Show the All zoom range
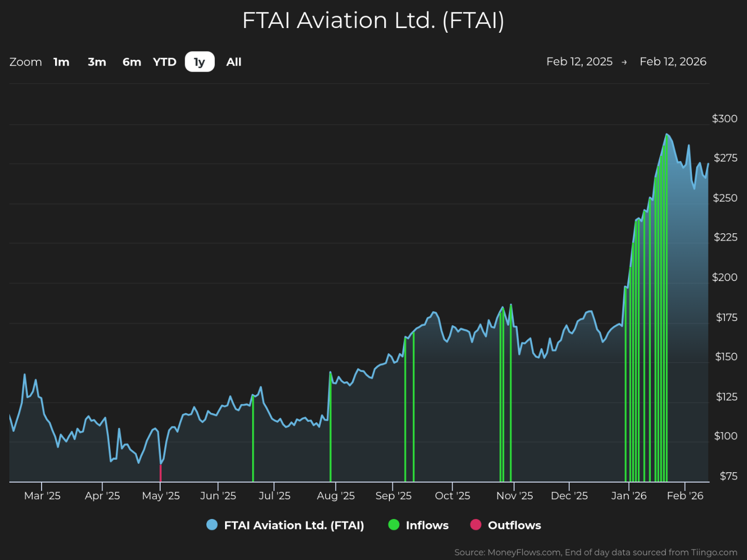Image resolution: width=747 pixels, height=560 pixels. pyautogui.click(x=234, y=62)
